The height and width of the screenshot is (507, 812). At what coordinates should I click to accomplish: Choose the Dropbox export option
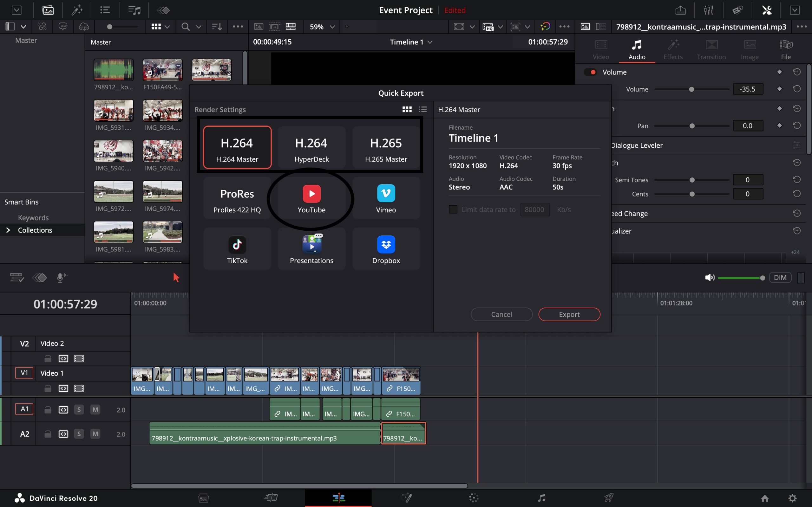tap(386, 249)
